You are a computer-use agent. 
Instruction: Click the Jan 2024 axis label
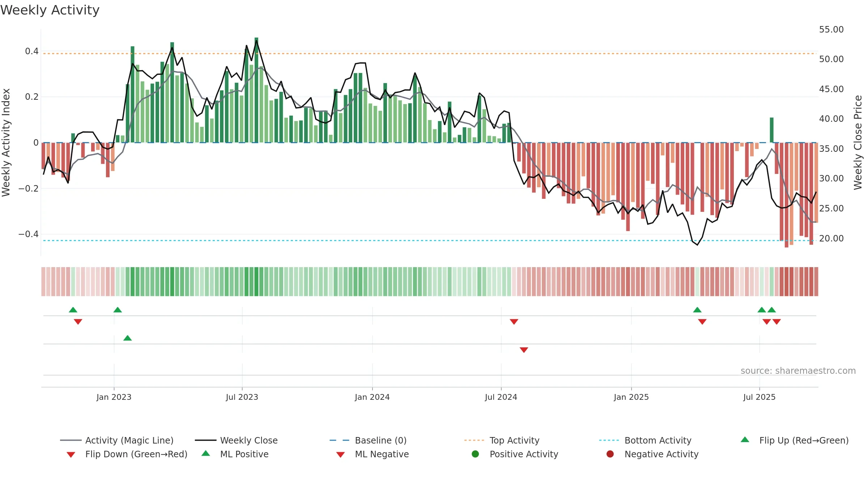pyautogui.click(x=372, y=397)
